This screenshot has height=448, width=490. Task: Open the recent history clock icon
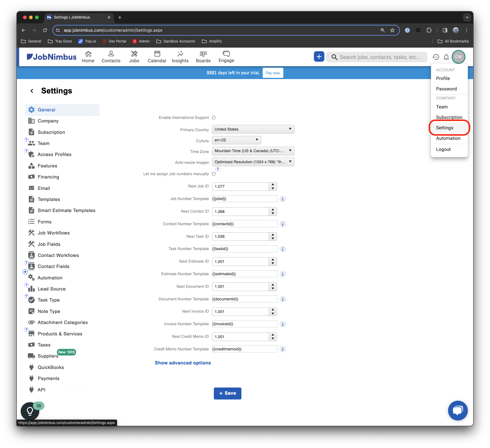[x=436, y=57]
